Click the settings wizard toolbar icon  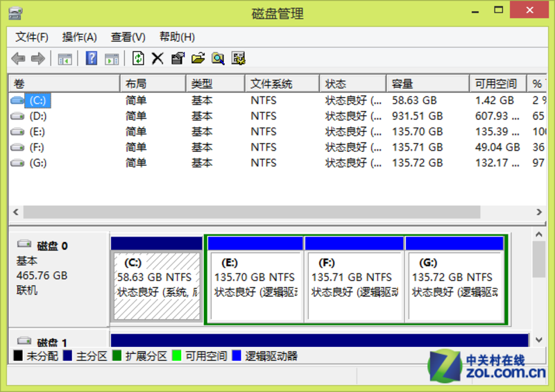click(x=238, y=58)
